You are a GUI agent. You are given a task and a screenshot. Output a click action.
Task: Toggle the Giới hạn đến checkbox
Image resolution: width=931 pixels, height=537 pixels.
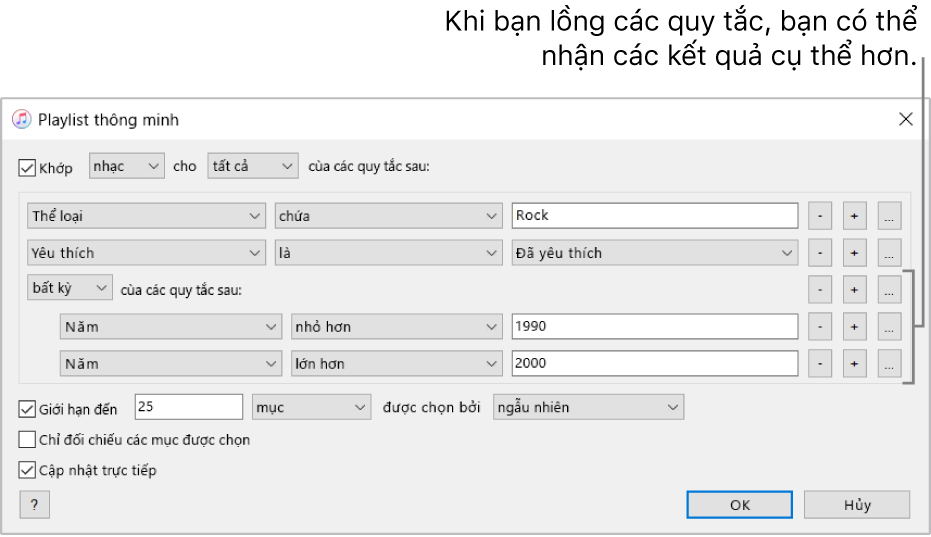coord(27,409)
